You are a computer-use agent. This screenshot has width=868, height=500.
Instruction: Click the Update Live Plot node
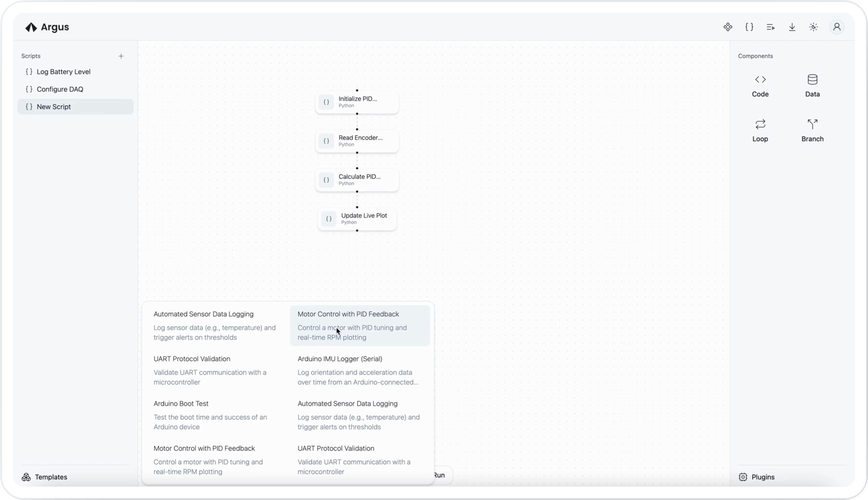(357, 219)
